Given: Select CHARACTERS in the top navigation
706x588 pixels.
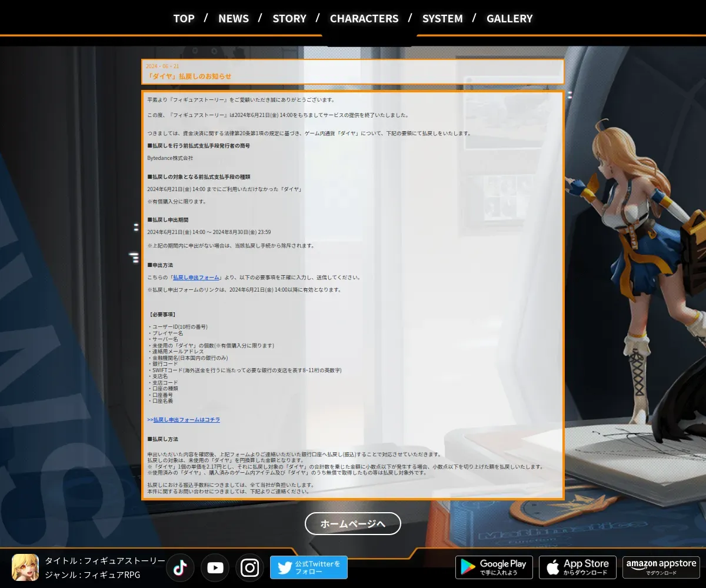Looking at the screenshot, I should point(364,18).
